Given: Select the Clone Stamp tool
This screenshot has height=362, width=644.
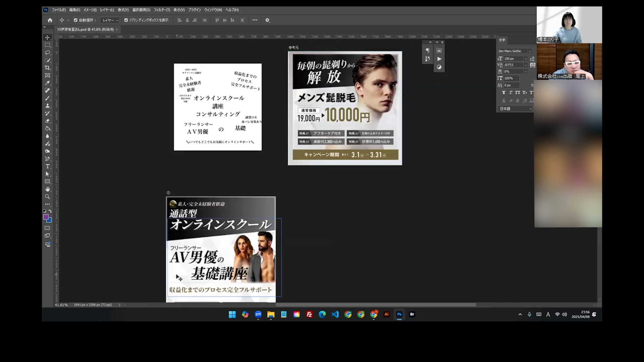Looking at the screenshot, I should [x=47, y=106].
